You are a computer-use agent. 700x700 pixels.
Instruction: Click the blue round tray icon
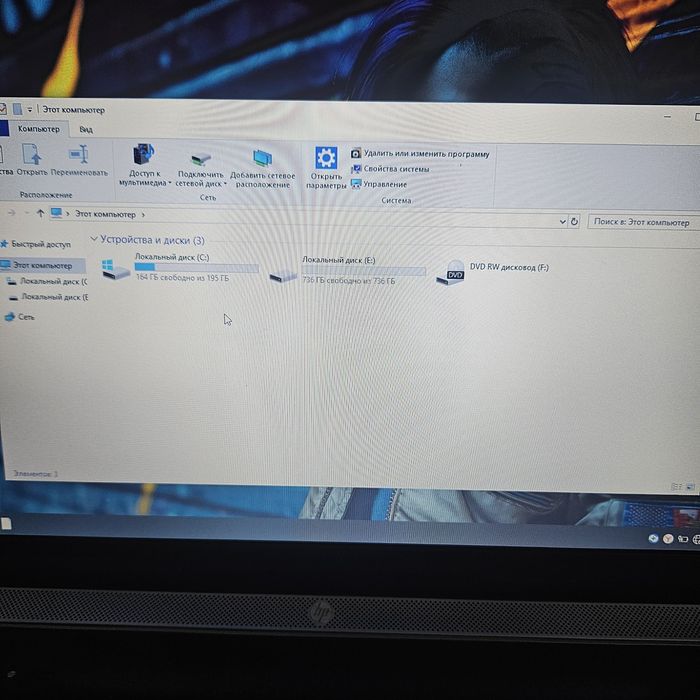point(653,538)
